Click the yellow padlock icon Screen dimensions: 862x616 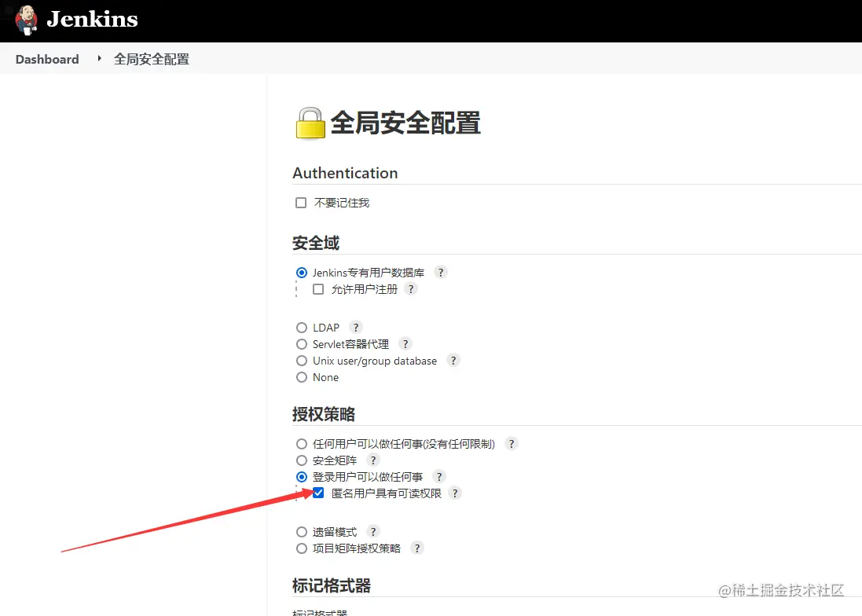310,123
